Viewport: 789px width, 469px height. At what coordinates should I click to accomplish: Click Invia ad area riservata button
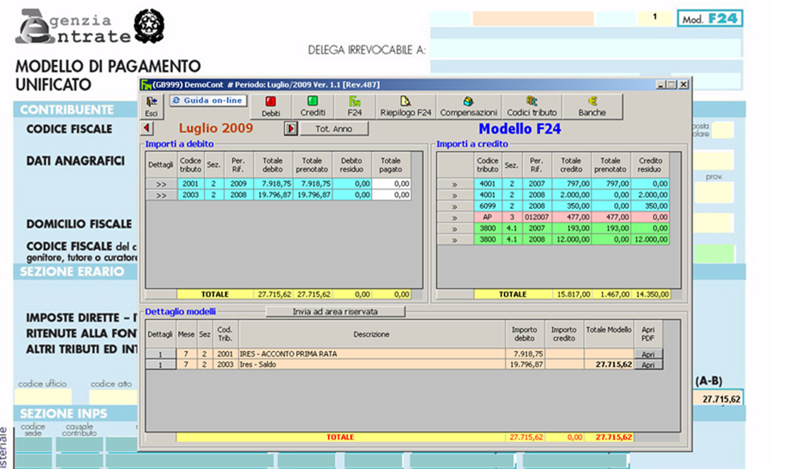pyautogui.click(x=335, y=312)
